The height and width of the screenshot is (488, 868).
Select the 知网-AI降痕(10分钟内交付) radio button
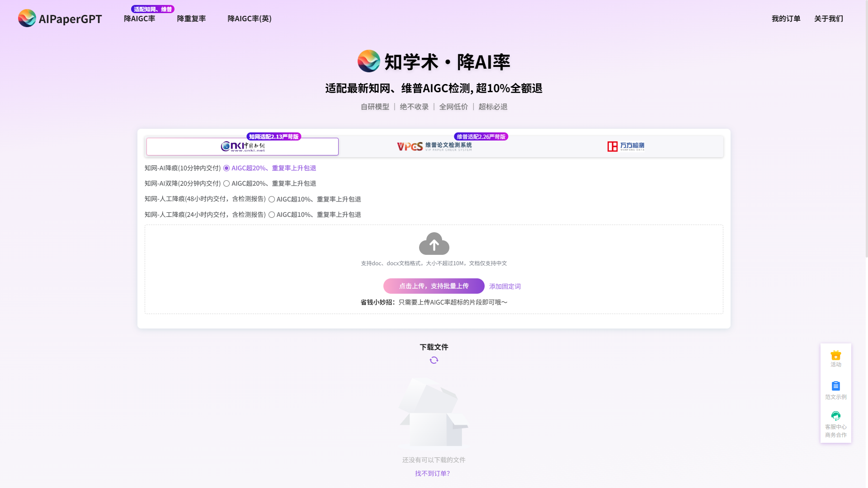(x=226, y=168)
